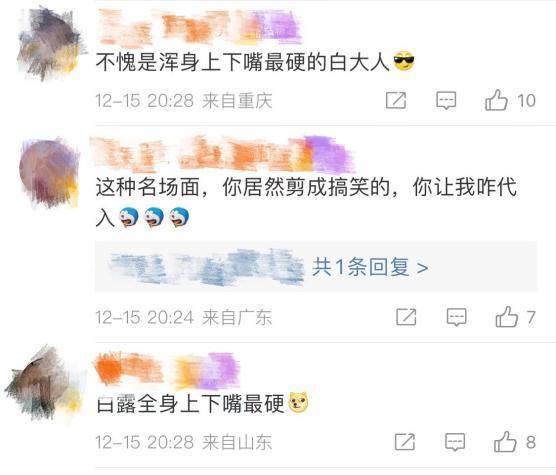Tap the comment starting with 这种名场面
This screenshot has width=556, height=475.
[306, 201]
